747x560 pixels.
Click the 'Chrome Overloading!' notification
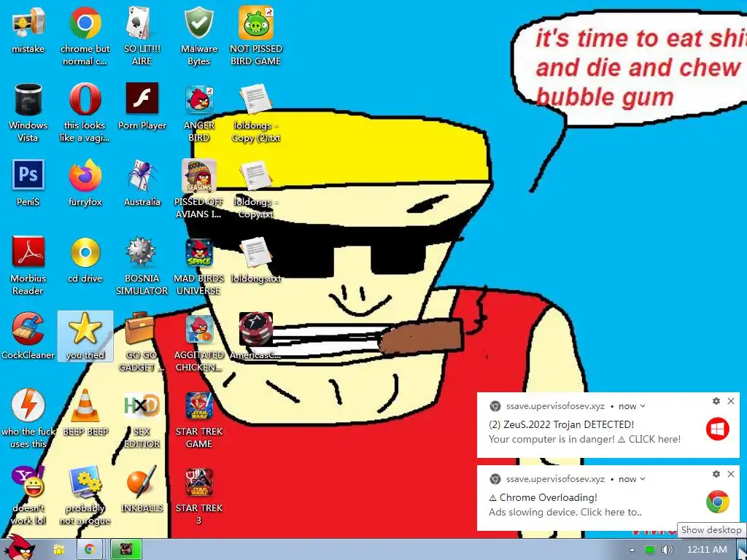click(x=608, y=498)
